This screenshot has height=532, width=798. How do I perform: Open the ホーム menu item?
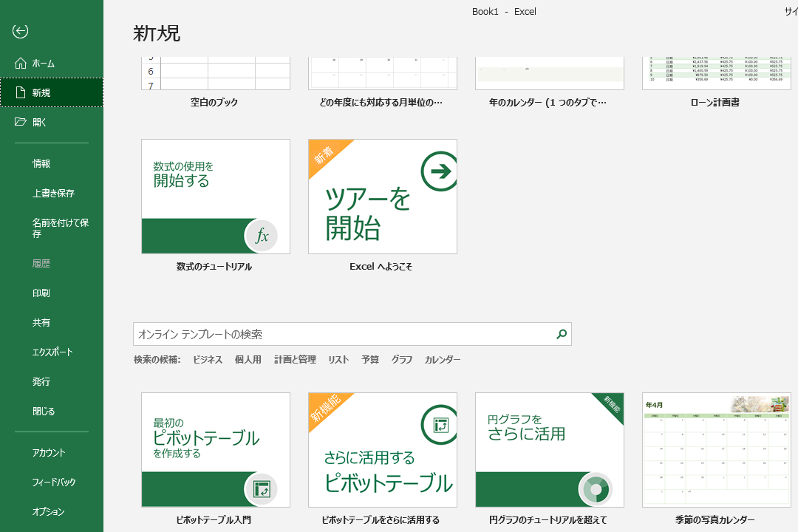(x=52, y=63)
